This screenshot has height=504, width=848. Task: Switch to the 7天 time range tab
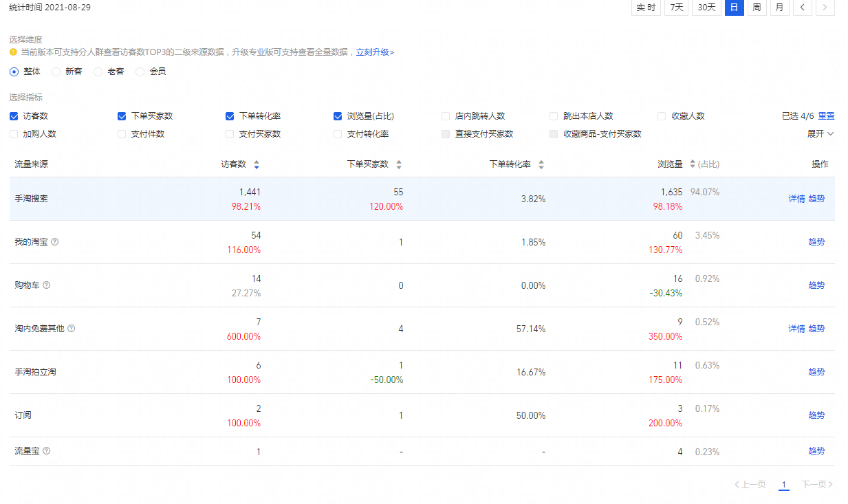pos(676,8)
